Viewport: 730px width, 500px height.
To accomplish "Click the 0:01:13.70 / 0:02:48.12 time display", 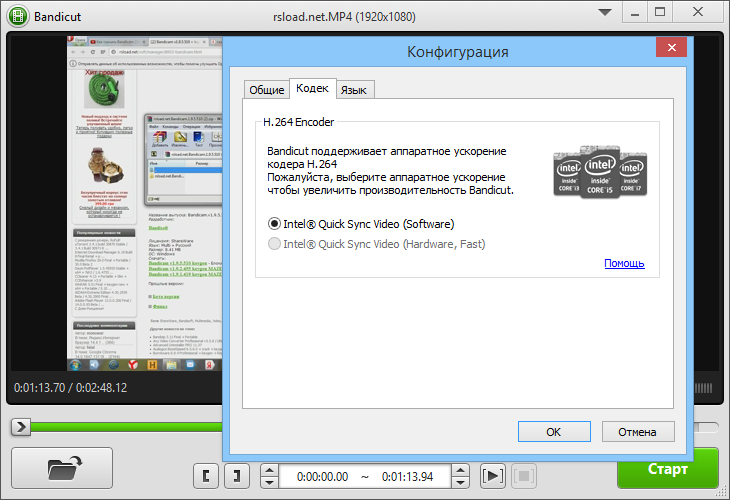I will [x=70, y=387].
